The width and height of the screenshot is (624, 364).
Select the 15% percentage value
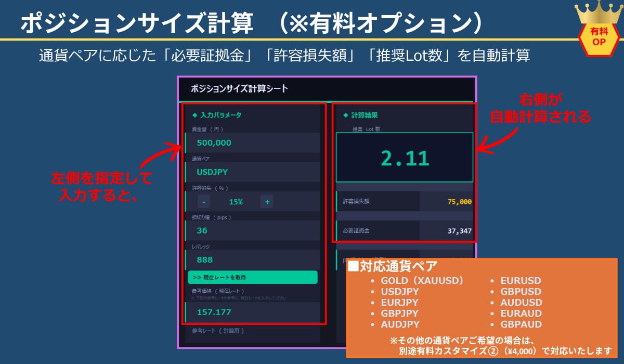(236, 202)
